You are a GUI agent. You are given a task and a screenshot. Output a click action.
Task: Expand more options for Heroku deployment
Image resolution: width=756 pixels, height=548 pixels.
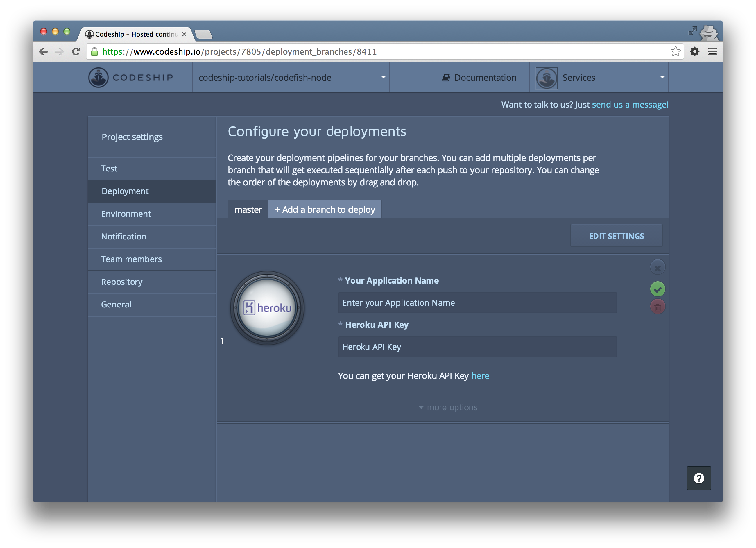(448, 407)
